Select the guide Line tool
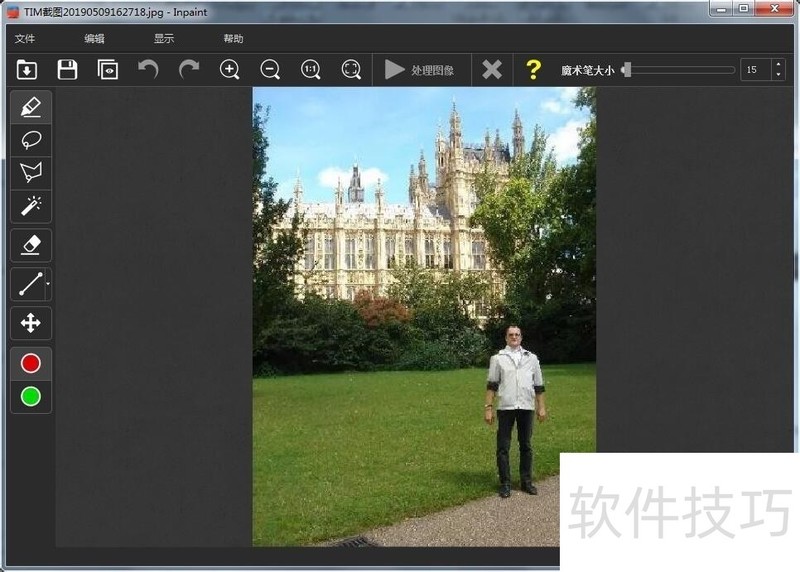 point(29,284)
